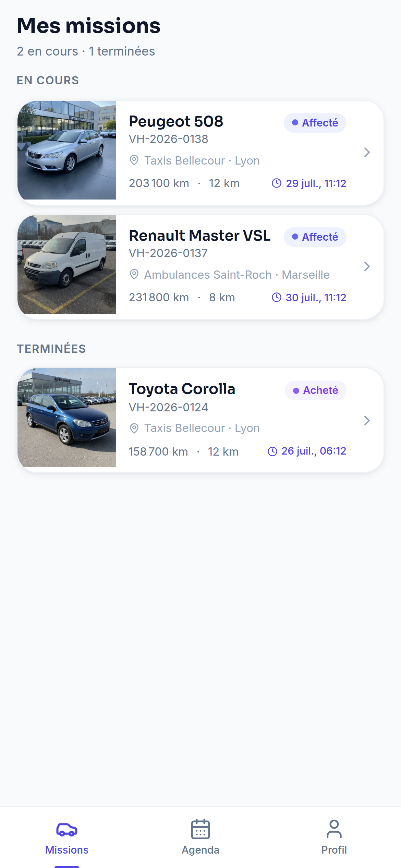Tap location pin on Toyota Corolla card
The height and width of the screenshot is (868, 401).
tap(134, 428)
